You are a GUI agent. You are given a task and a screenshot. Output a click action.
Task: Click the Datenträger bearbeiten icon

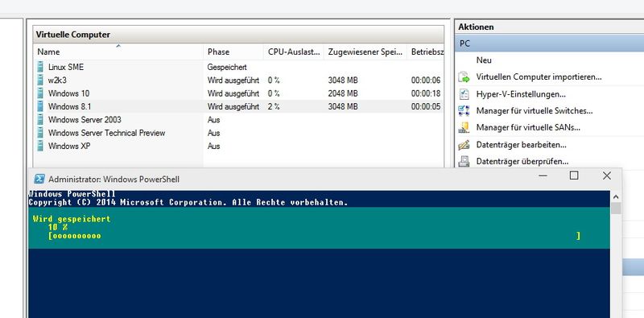click(464, 145)
